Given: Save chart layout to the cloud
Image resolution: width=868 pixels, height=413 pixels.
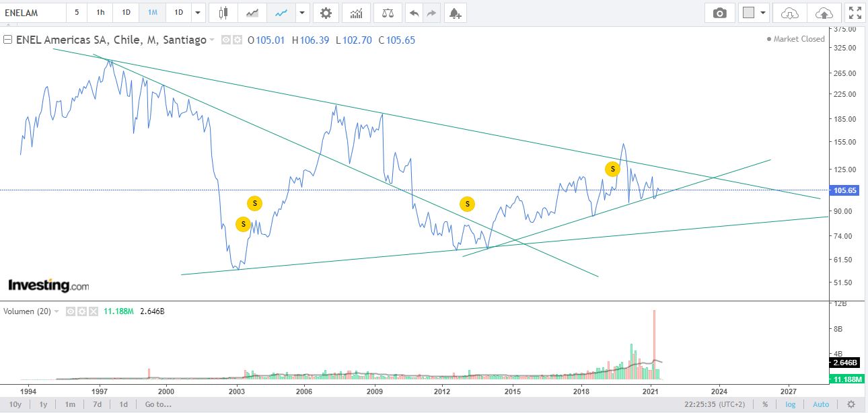Looking at the screenshot, I should pos(824,13).
